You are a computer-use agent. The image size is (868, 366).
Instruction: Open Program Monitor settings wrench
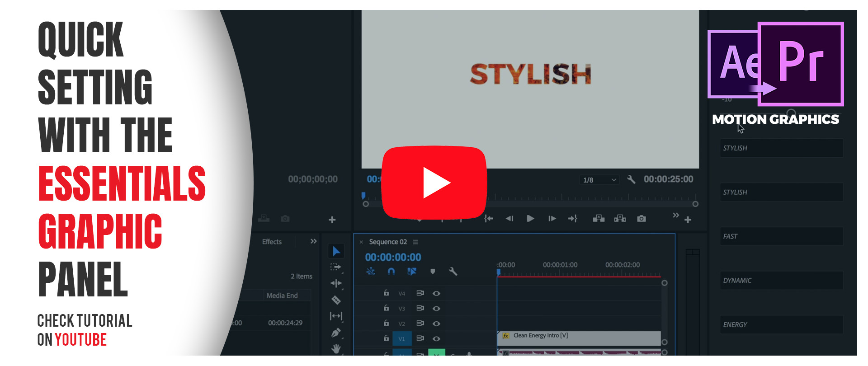[631, 179]
